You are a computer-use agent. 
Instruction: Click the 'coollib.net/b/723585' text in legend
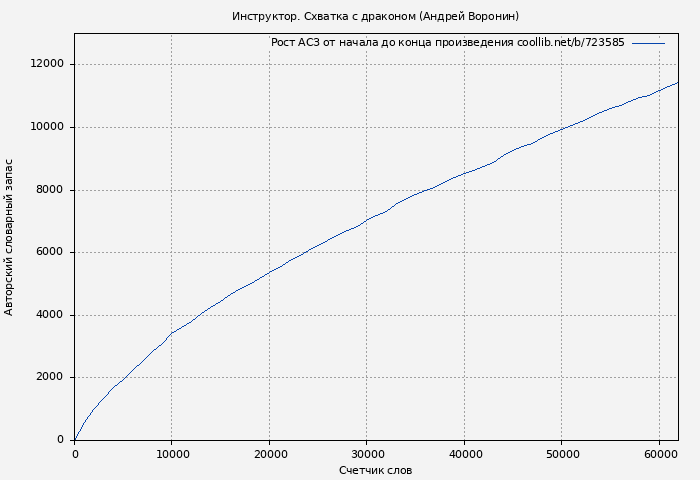pyautogui.click(x=570, y=43)
